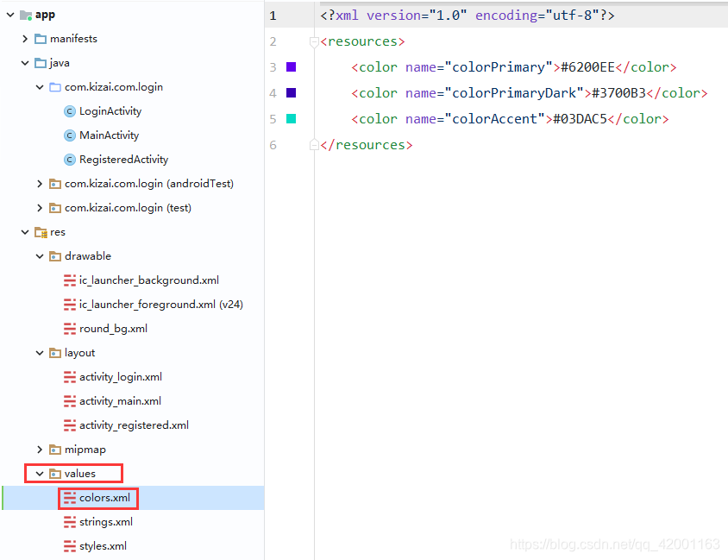Click the ic_launcher_background.xml file icon

point(70,280)
